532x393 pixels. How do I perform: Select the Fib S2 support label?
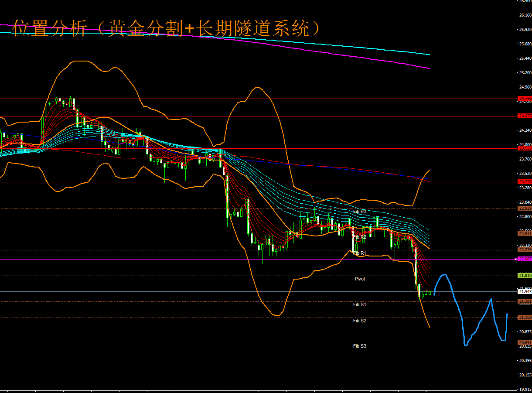tap(359, 321)
